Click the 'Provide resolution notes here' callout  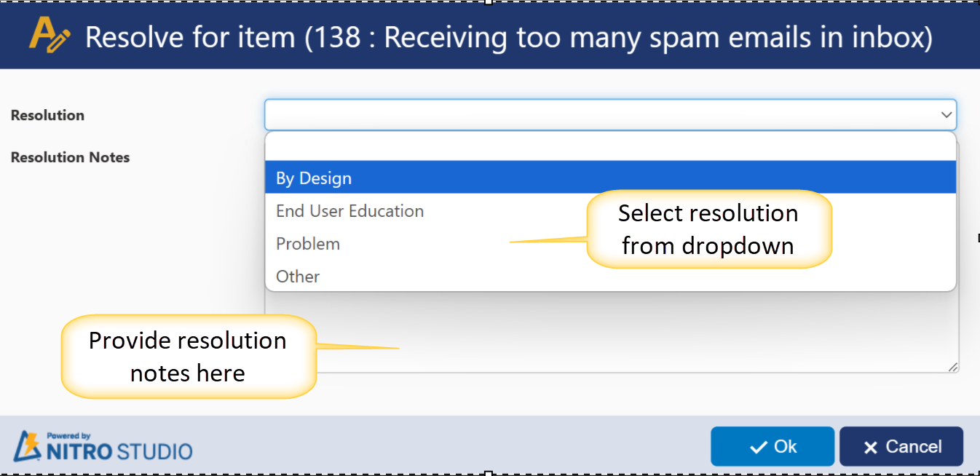click(x=188, y=357)
